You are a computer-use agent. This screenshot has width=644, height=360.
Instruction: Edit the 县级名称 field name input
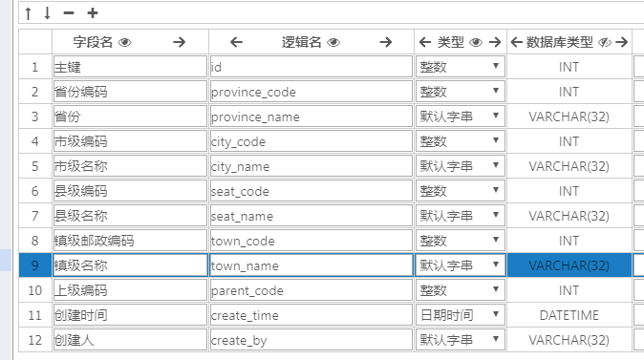coord(130,216)
